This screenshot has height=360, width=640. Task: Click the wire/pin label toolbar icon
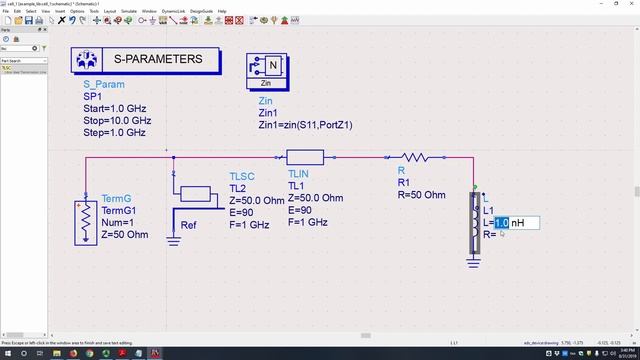[x=184, y=20]
